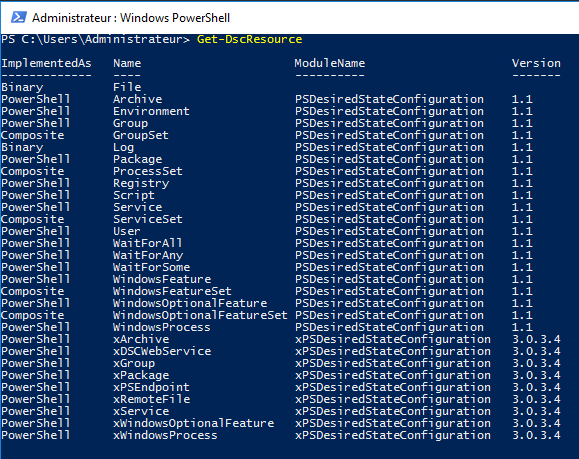Select the resource name Service

137,207
